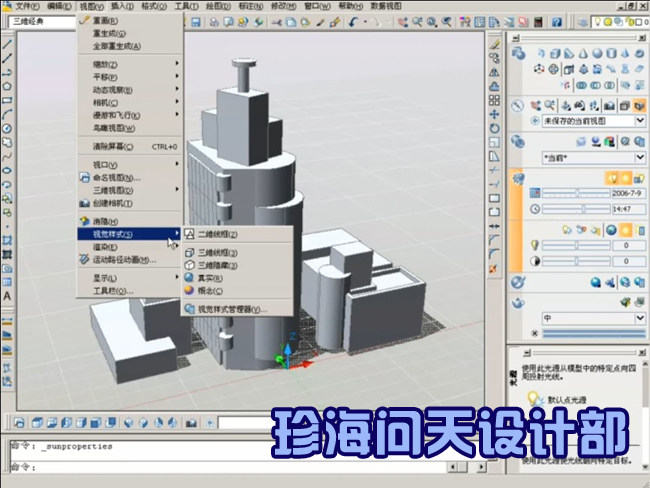Choose 二维线框(2) visual style
The height and width of the screenshot is (488, 650).
237,234
